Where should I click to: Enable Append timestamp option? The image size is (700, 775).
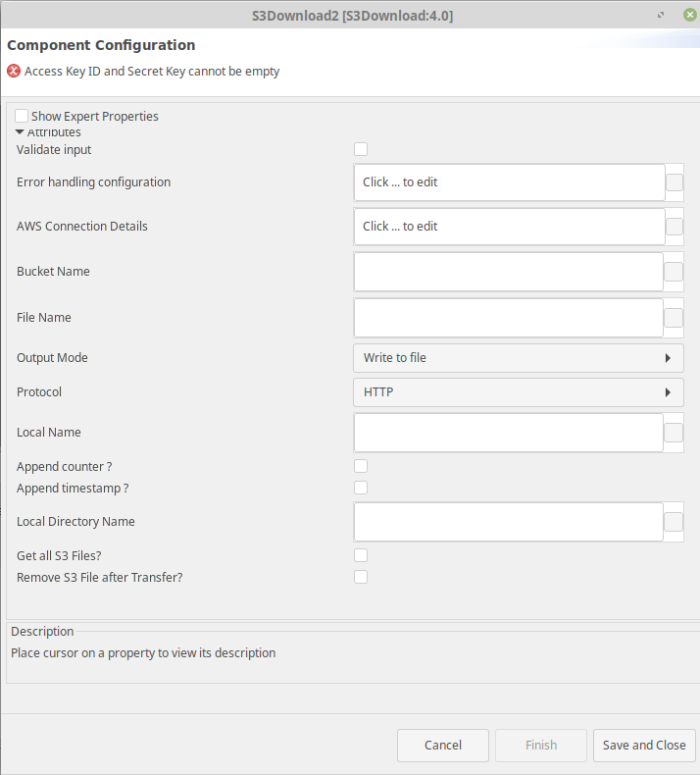(361, 488)
